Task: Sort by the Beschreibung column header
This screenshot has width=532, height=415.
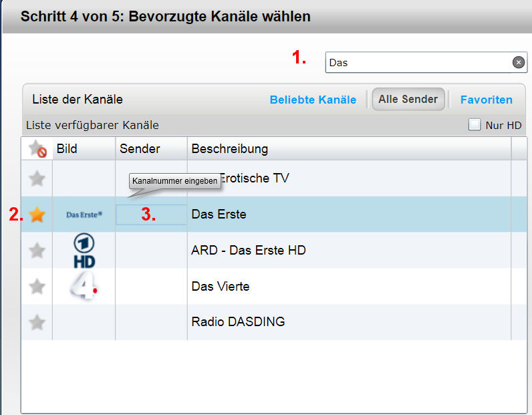Action: pos(229,148)
